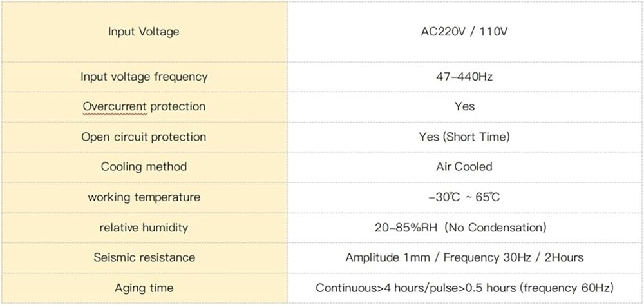This screenshot has width=644, height=305.
Task: Click the 47-440Hz value
Action: point(464,77)
